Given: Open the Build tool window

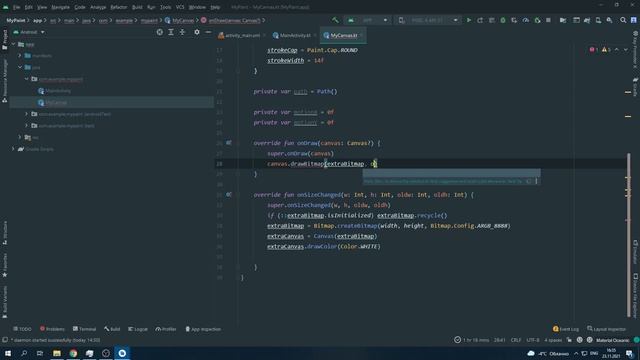Looking at the screenshot, I should [112, 329].
